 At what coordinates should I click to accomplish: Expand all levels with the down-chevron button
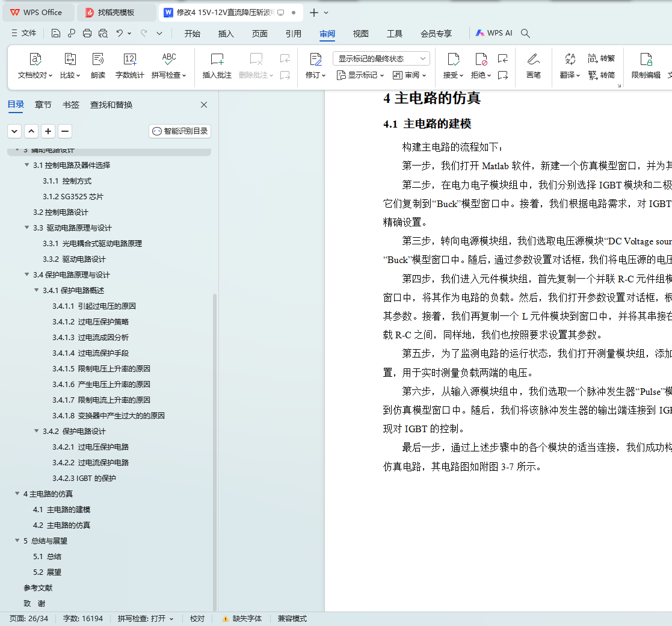point(14,131)
